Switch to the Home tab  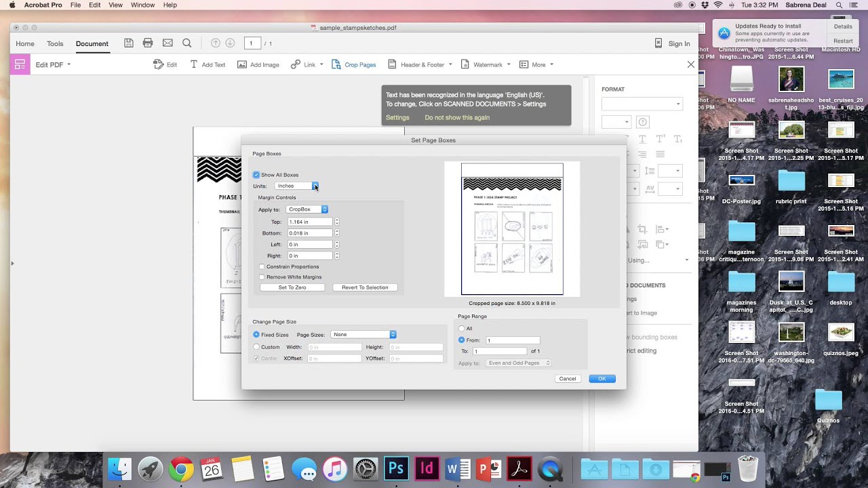click(25, 43)
